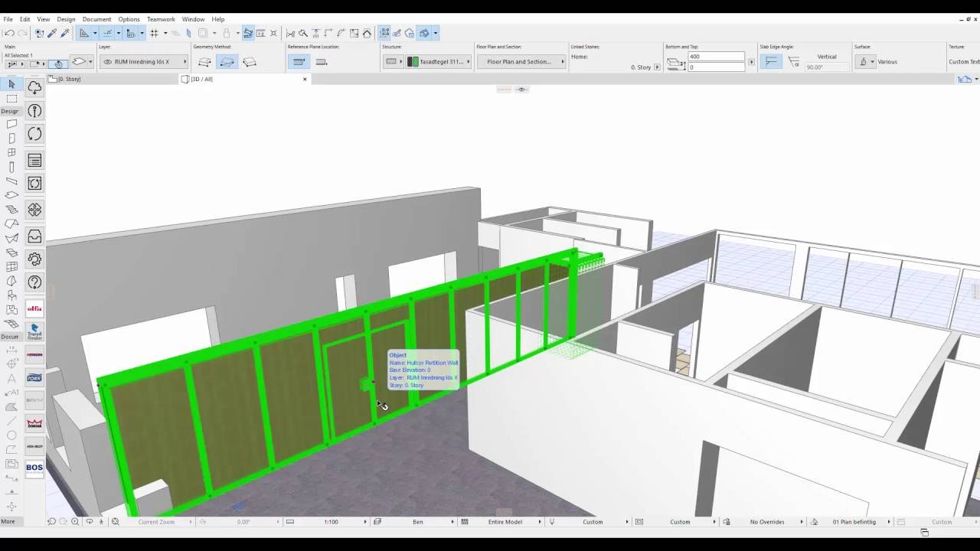Click the Custom Text texture label
The width and height of the screenshot is (980, 551).
point(964,62)
